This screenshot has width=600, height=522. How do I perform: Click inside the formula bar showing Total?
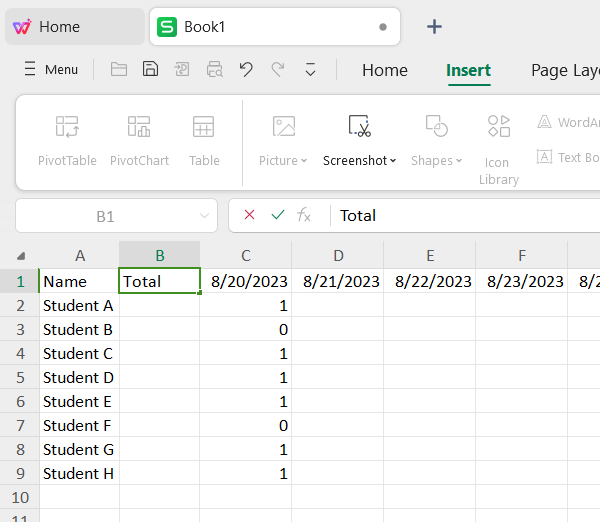pyautogui.click(x=460, y=215)
